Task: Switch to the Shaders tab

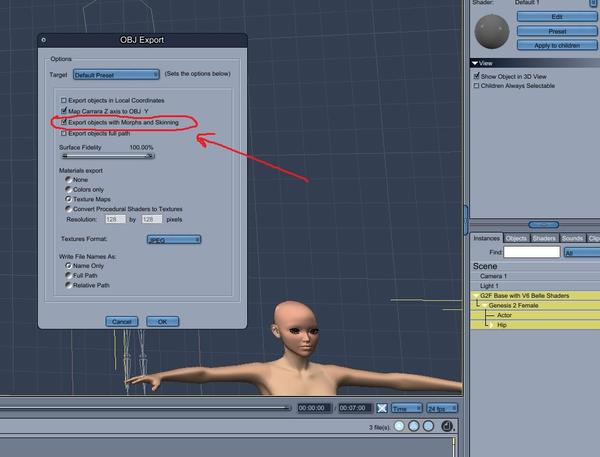Action: click(x=544, y=238)
